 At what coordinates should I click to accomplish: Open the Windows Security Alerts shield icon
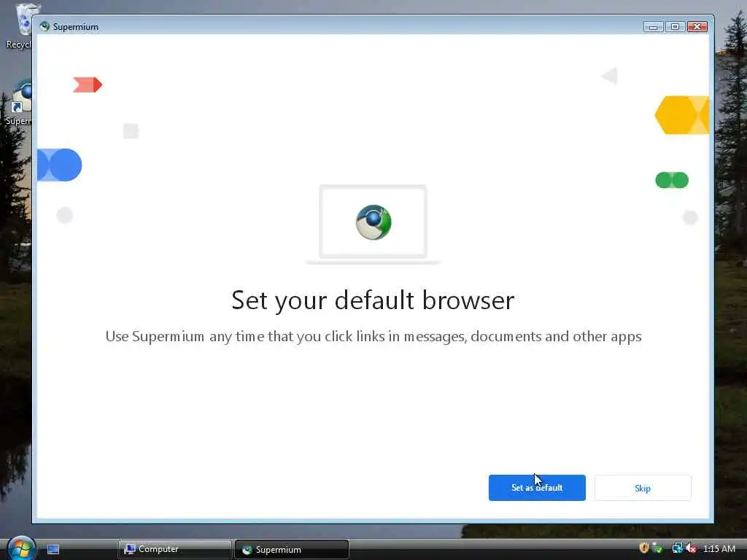643,548
